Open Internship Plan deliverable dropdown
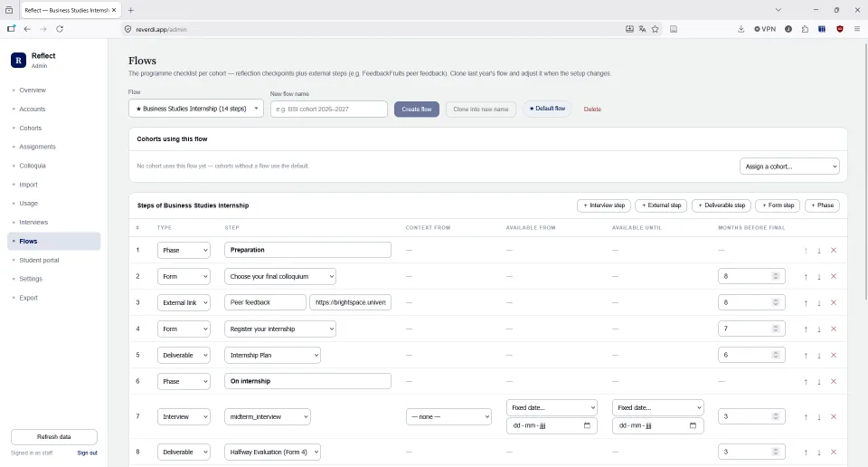Viewport: 868px width, 467px height. click(x=272, y=355)
